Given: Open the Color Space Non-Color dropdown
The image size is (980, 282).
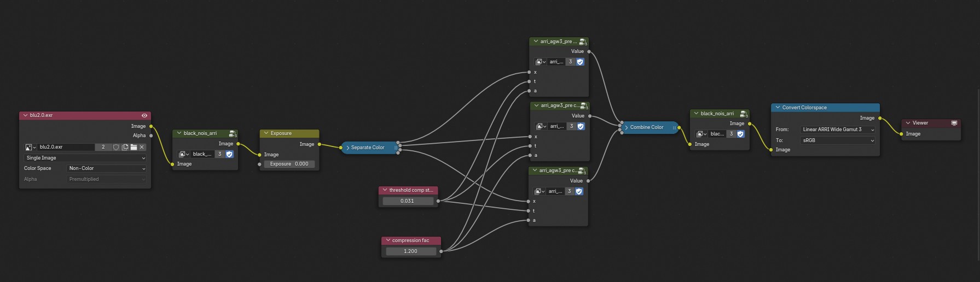Looking at the screenshot, I should 107,168.
